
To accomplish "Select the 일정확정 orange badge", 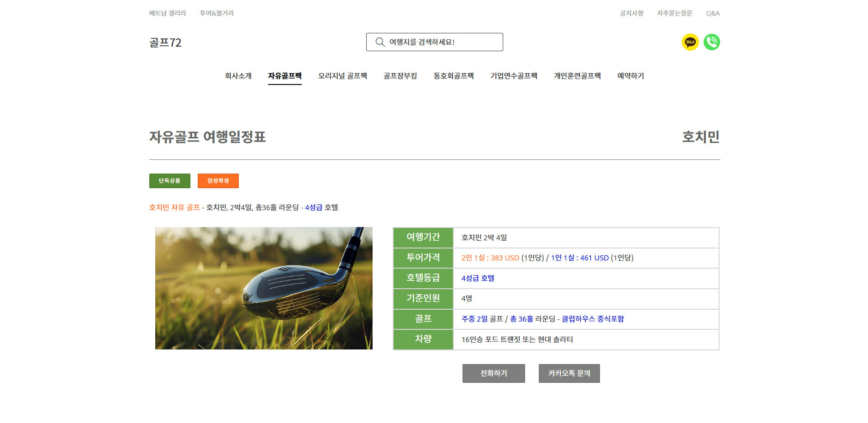I will [x=218, y=181].
